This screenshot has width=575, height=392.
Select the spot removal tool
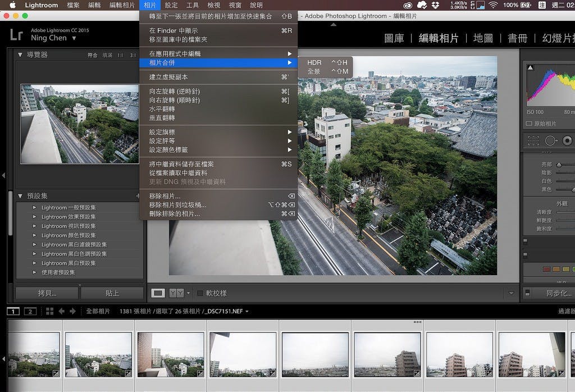pyautogui.click(x=550, y=140)
